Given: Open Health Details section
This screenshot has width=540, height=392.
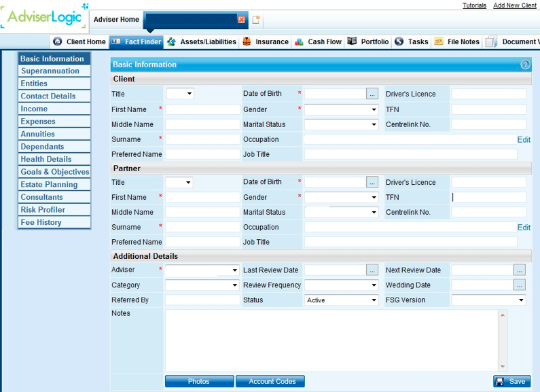Looking at the screenshot, I should (x=54, y=159).
